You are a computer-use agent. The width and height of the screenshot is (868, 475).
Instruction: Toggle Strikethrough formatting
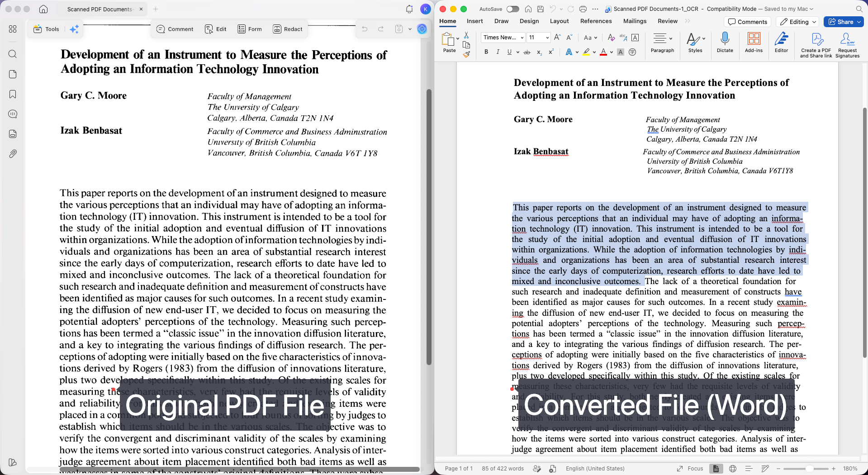pos(527,52)
